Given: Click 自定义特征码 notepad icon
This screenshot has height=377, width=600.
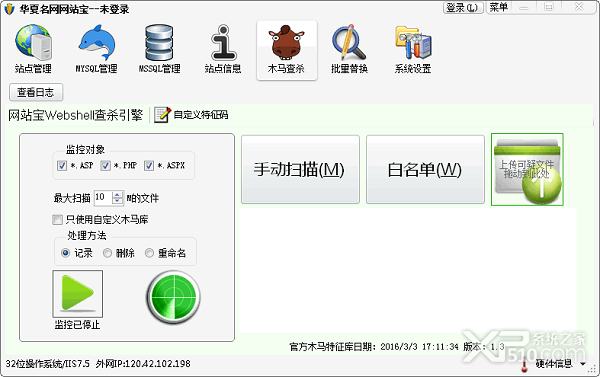Looking at the screenshot, I should (x=162, y=114).
